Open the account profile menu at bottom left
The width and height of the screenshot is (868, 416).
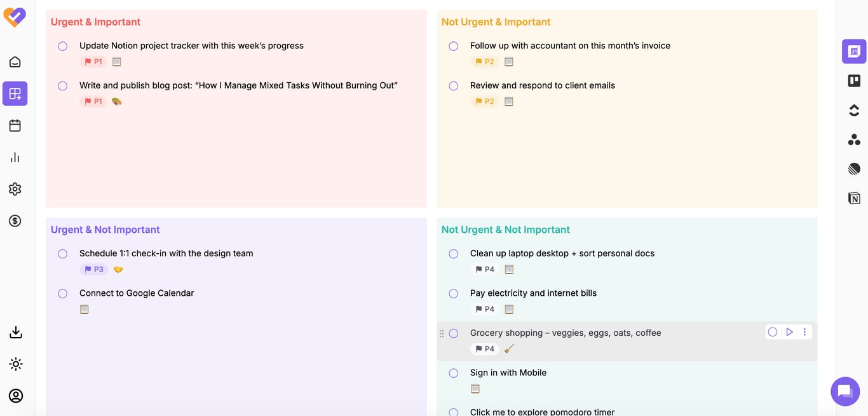tap(15, 395)
